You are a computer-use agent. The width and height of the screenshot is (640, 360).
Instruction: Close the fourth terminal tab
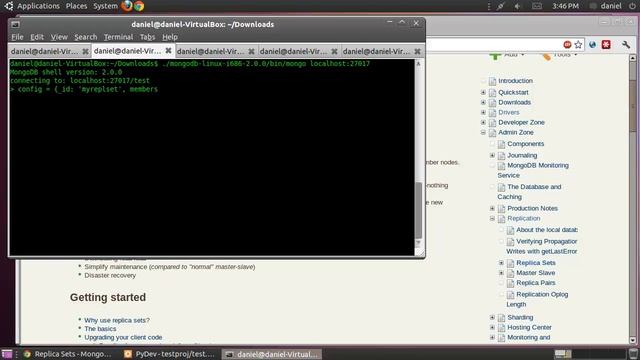tap(334, 51)
